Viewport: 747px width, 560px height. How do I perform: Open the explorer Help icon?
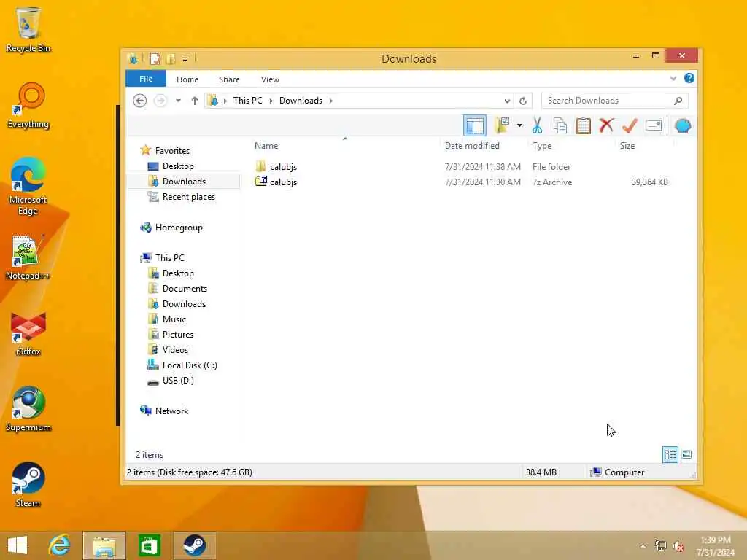[689, 78]
